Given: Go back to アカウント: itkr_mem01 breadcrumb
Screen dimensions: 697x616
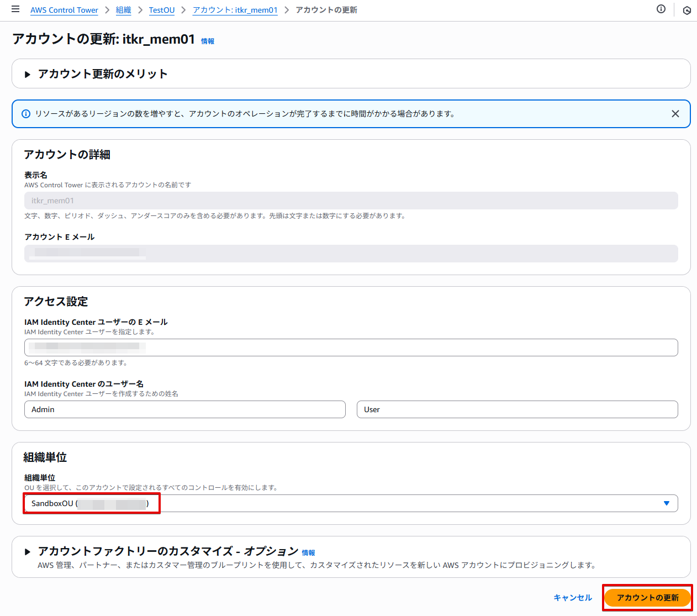Looking at the screenshot, I should [235, 10].
